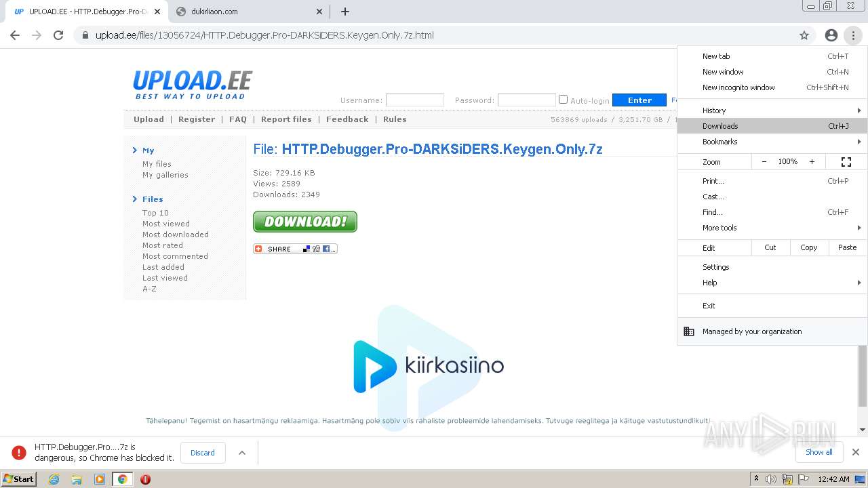This screenshot has height=488, width=868.
Task: Open Report files link
Action: click(x=286, y=119)
